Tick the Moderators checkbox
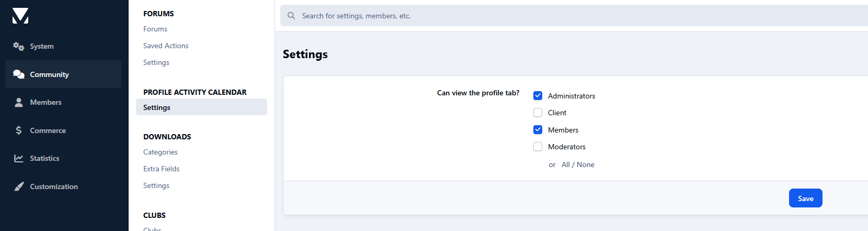The height and width of the screenshot is (231, 868). coord(538,147)
